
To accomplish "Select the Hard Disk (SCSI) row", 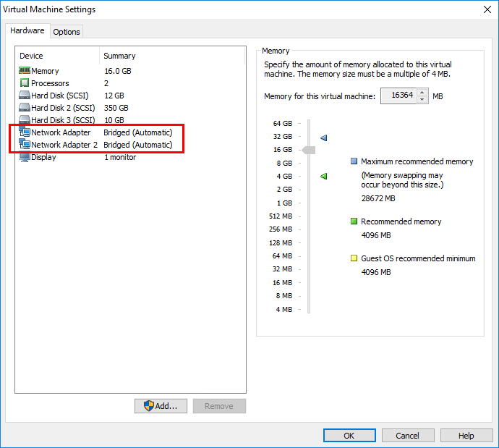I will pyautogui.click(x=130, y=96).
